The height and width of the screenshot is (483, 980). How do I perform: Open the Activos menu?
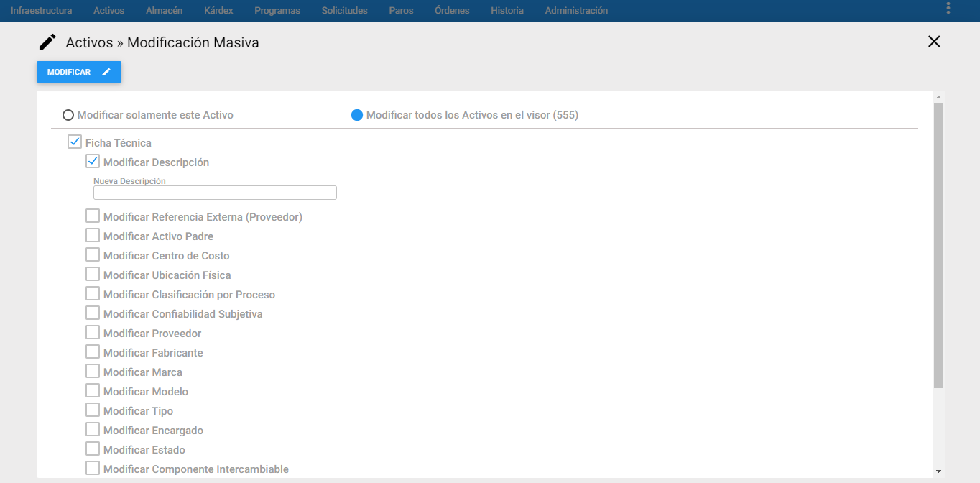coord(109,11)
